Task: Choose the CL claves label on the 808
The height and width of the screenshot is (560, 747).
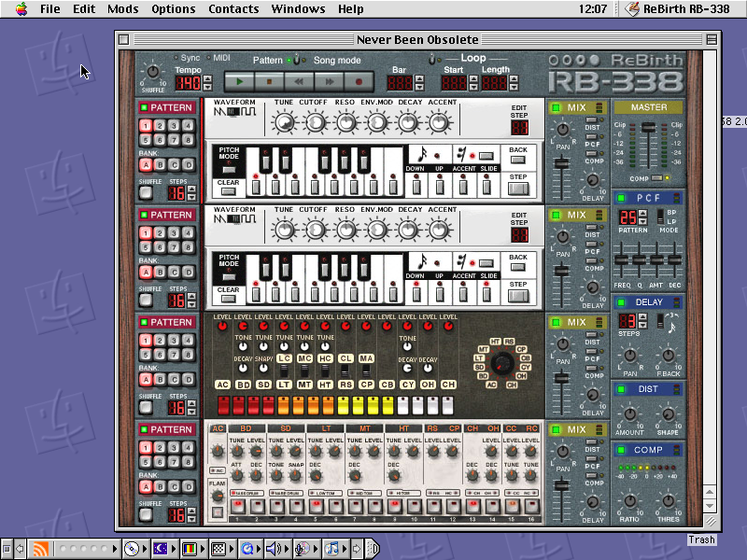Action: [345, 358]
